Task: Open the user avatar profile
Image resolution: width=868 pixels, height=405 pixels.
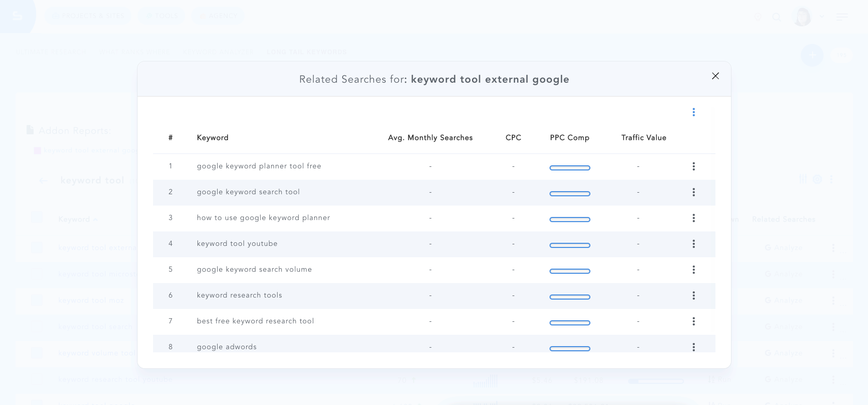Action: [x=802, y=17]
